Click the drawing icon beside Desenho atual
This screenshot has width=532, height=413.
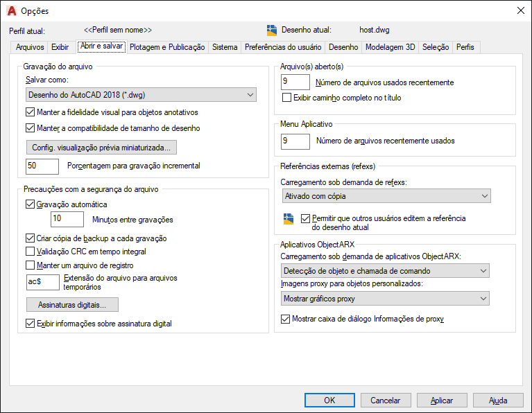[x=272, y=30]
